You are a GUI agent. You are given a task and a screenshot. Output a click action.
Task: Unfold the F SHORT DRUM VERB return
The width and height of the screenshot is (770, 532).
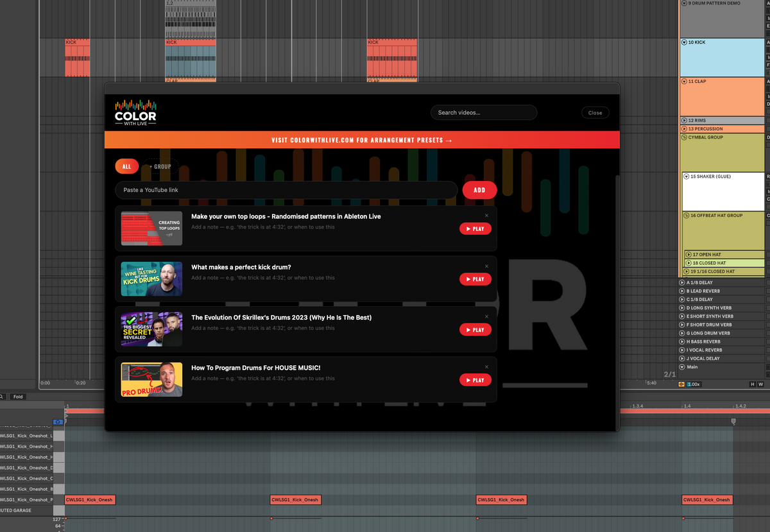pyautogui.click(x=682, y=325)
